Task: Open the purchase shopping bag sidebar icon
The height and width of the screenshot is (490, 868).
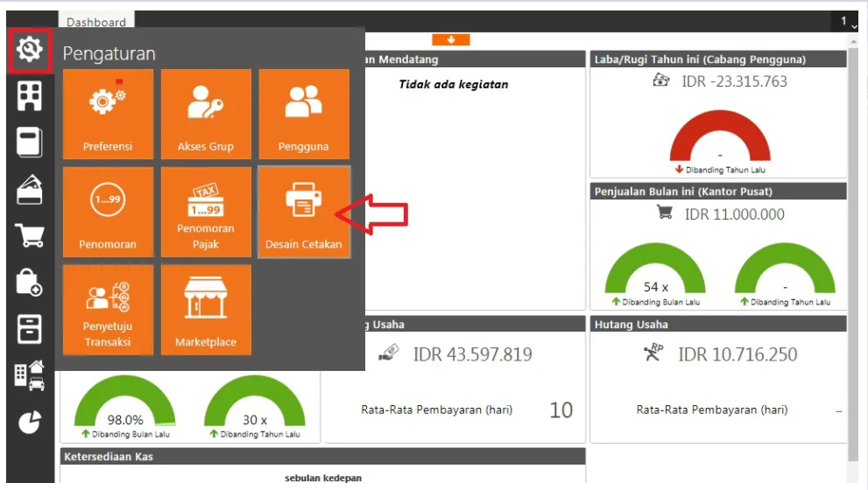Action: [x=29, y=282]
